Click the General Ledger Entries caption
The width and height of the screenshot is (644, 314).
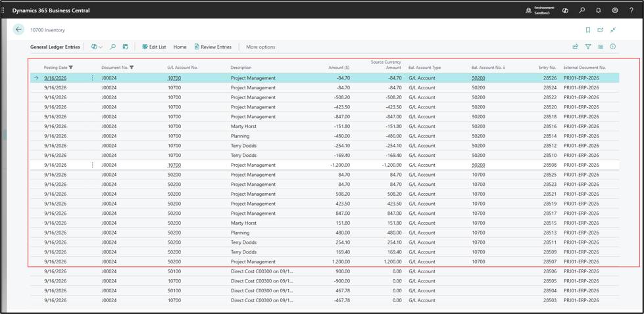[55, 47]
